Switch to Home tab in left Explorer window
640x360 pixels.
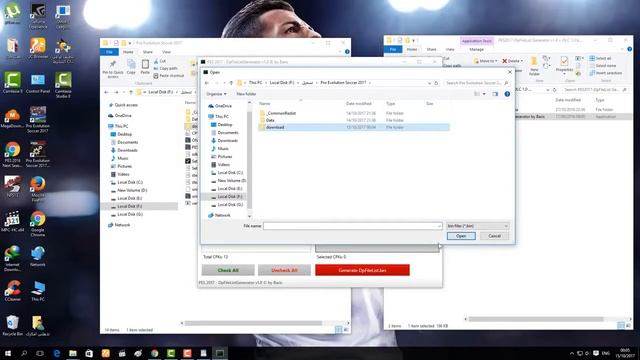(x=128, y=52)
